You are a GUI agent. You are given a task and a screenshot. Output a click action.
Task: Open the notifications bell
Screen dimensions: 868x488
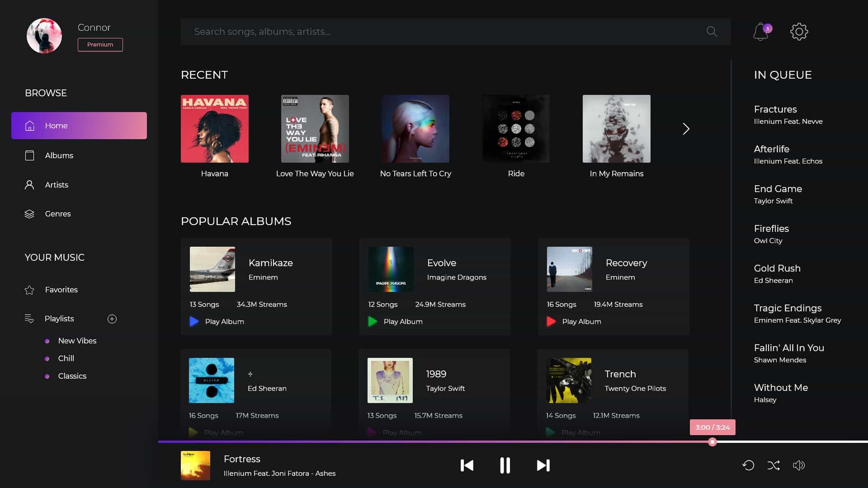(x=760, y=32)
